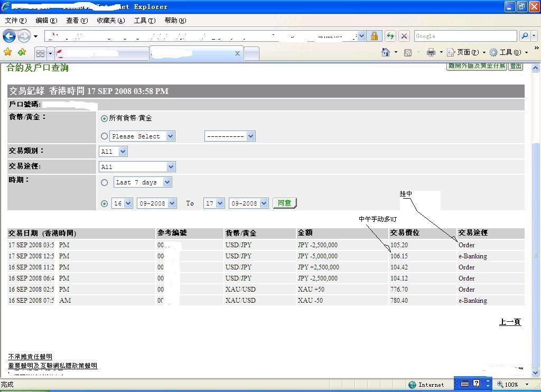Click the 工具 gear toolbar icon

(x=494, y=52)
